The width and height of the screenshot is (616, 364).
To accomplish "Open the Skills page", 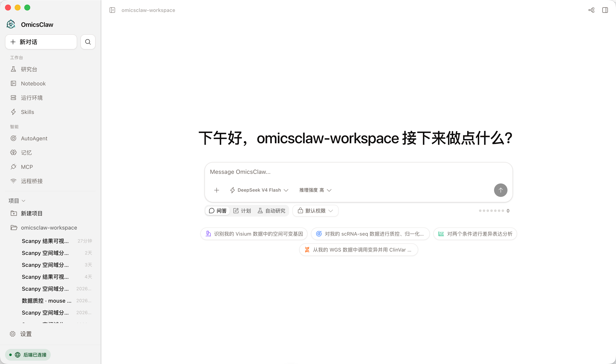I will point(50,112).
